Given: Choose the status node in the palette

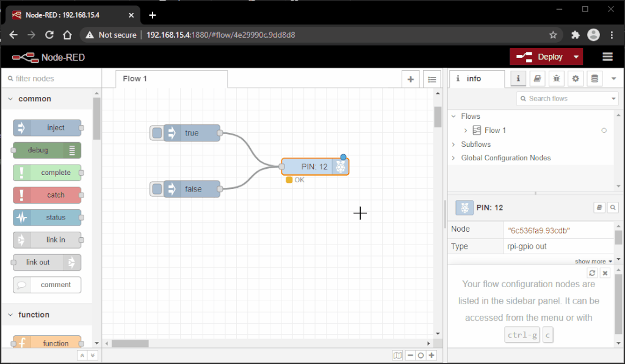Looking at the screenshot, I should [47, 218].
